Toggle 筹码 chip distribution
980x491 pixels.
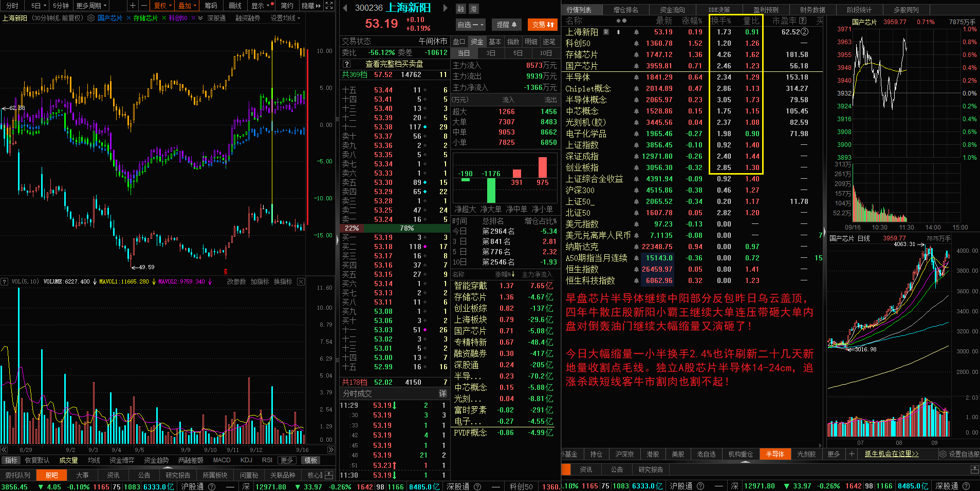point(211,6)
